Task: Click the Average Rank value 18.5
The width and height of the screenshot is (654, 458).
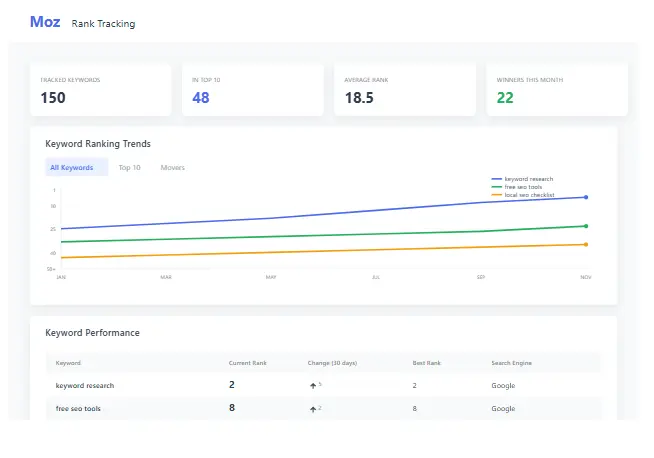Action: 359,98
